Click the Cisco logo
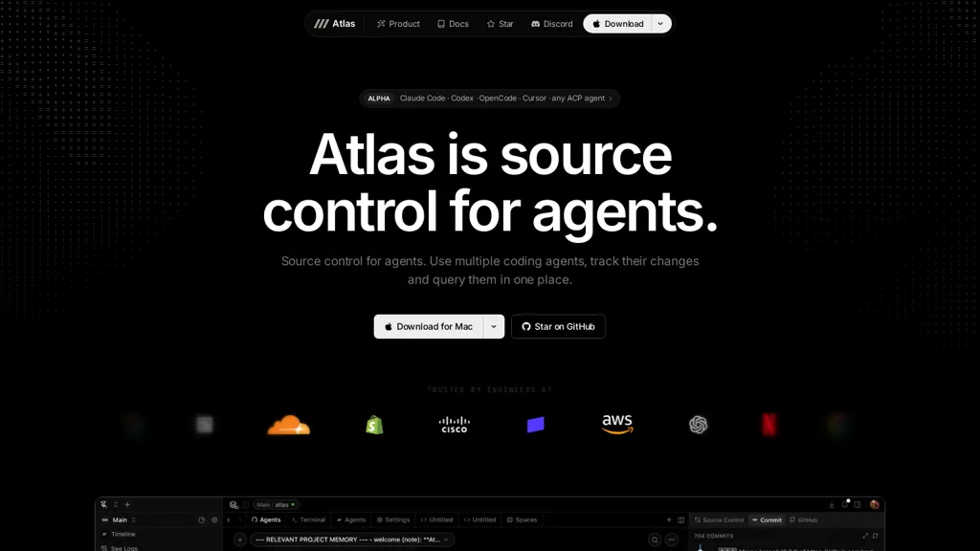The width and height of the screenshot is (980, 551). tap(455, 425)
